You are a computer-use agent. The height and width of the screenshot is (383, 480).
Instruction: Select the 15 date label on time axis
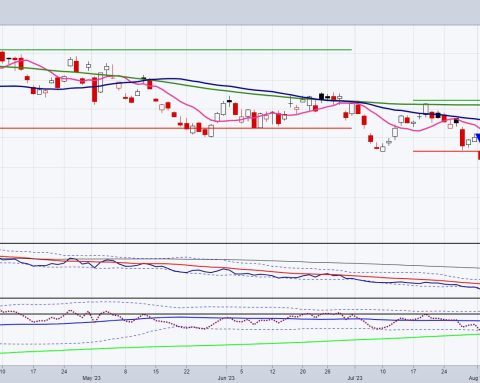click(x=156, y=371)
